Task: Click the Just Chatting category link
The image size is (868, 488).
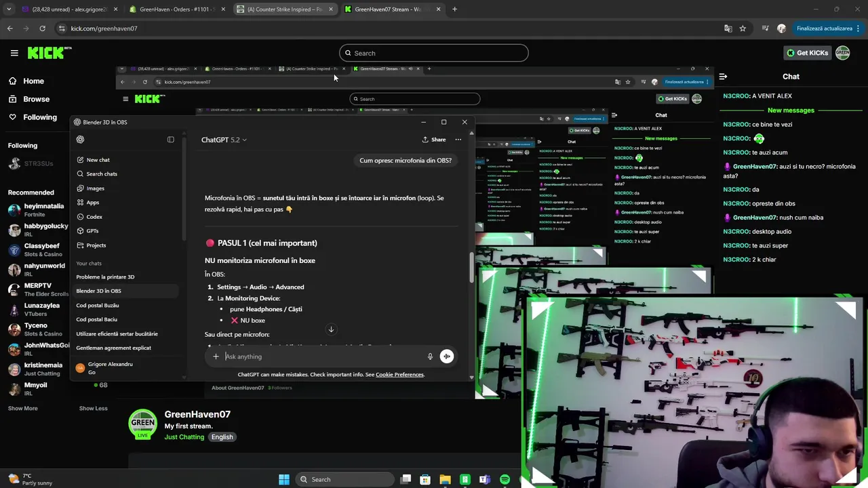Action: click(x=184, y=437)
